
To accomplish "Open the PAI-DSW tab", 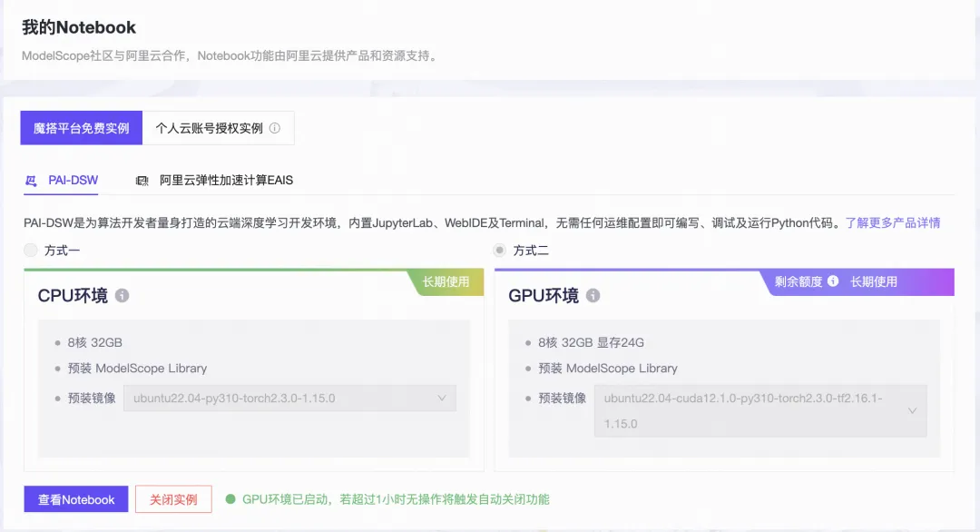I will [62, 181].
